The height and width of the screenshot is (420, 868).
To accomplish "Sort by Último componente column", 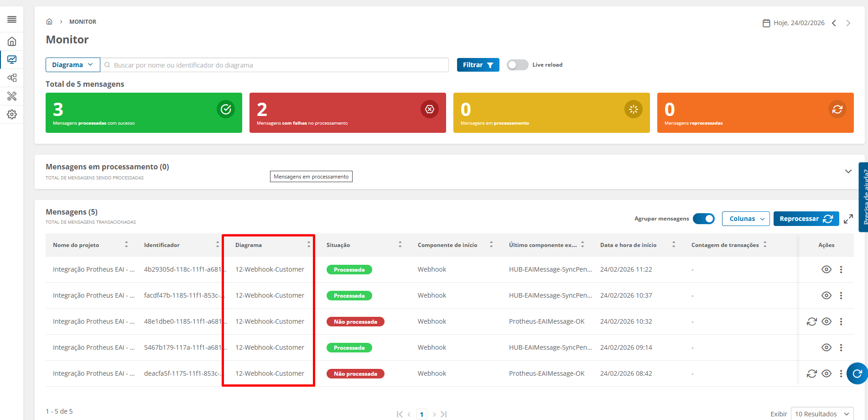I will coord(582,245).
